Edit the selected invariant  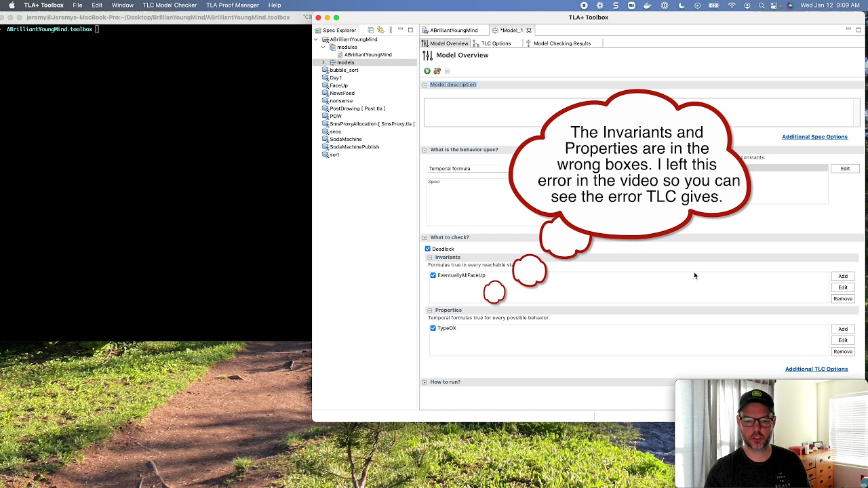point(843,287)
